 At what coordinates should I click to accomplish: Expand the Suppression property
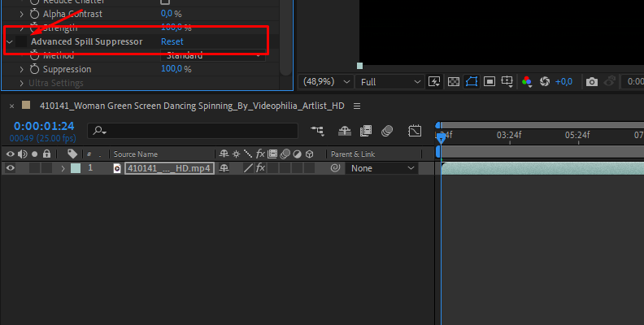22,69
